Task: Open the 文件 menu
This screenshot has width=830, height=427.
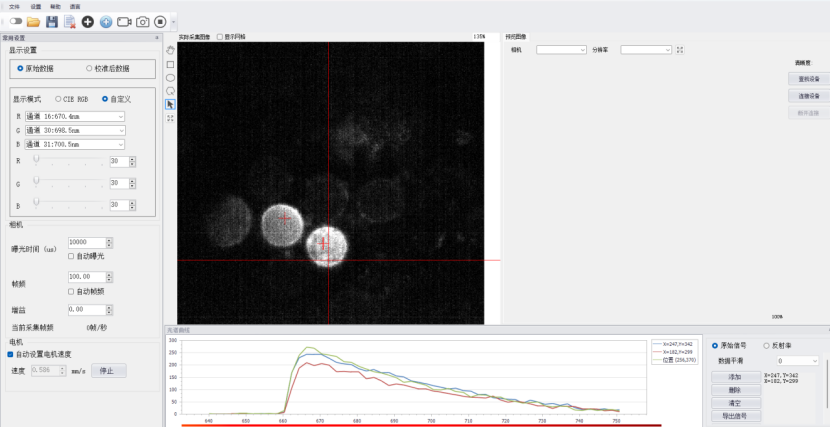Action: [14, 6]
